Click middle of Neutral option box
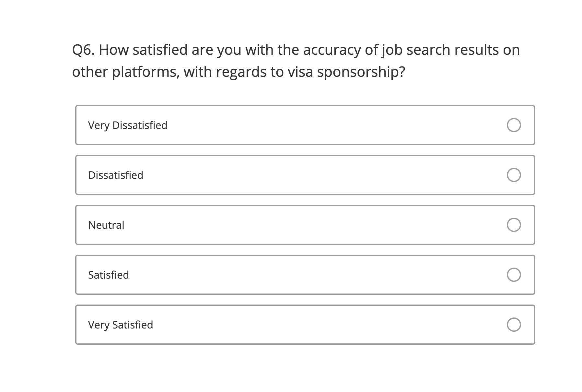This screenshot has height=392, width=582. click(x=305, y=225)
